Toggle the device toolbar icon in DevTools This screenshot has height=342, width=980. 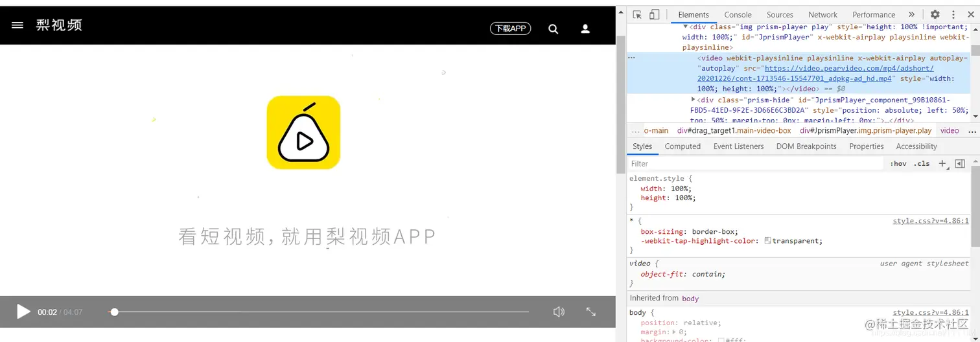click(x=654, y=14)
